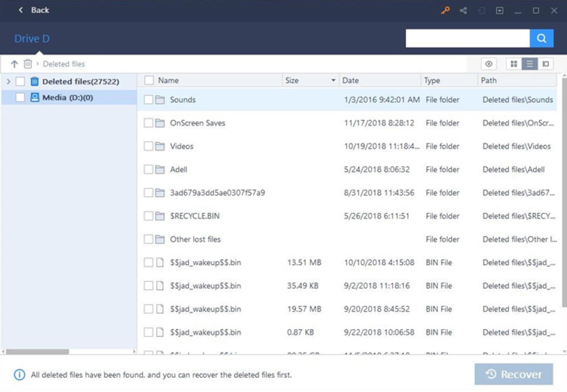Click the Size column sort arrow
Viewport: 567px width, 392px height.
(333, 80)
